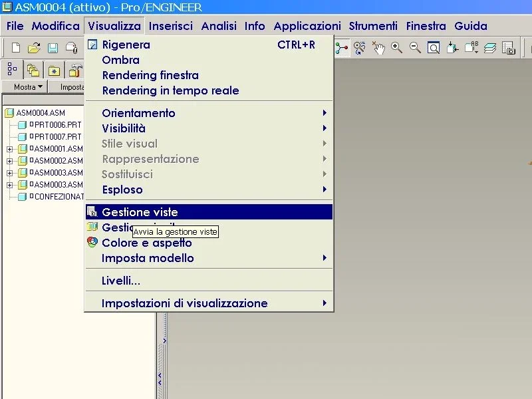Open the saved view list AB icon

471,48
